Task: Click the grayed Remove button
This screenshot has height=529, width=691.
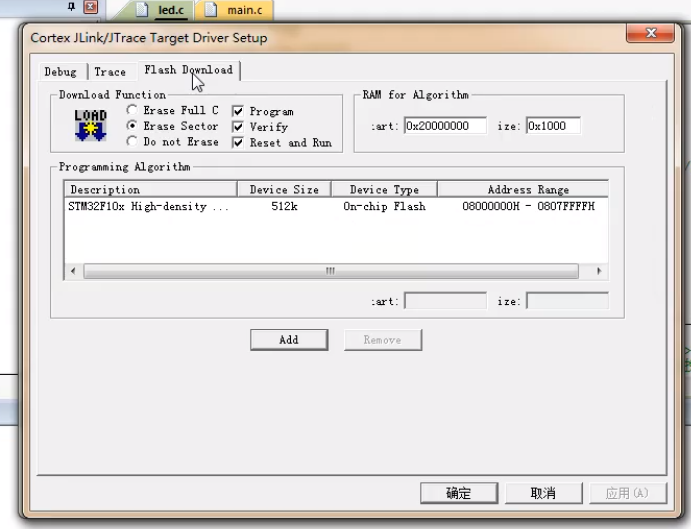Action: click(383, 340)
